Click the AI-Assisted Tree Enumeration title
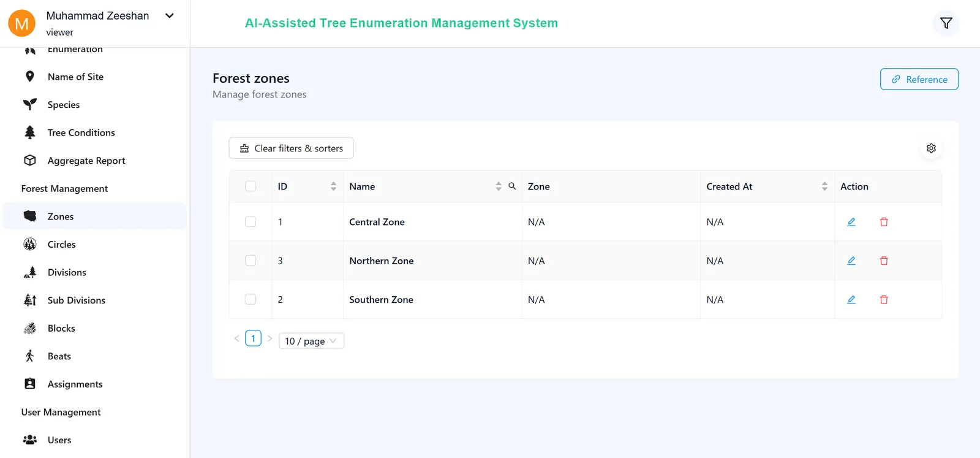 click(401, 23)
